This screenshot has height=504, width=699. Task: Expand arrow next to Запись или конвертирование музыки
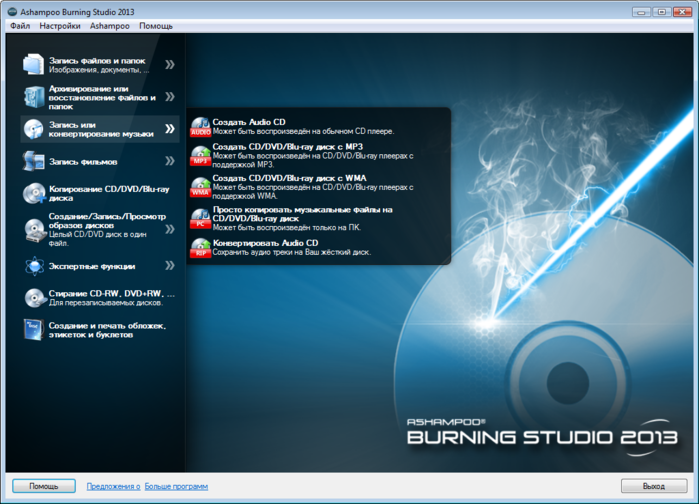(x=170, y=129)
